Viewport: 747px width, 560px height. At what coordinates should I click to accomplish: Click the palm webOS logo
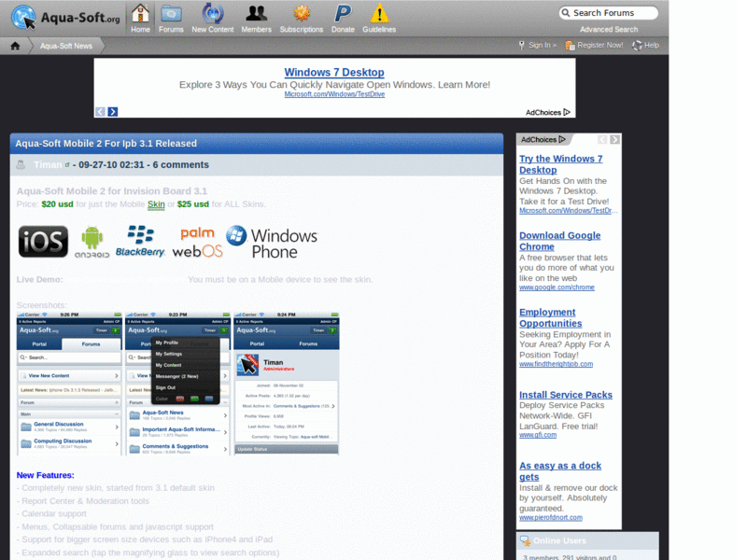[197, 242]
